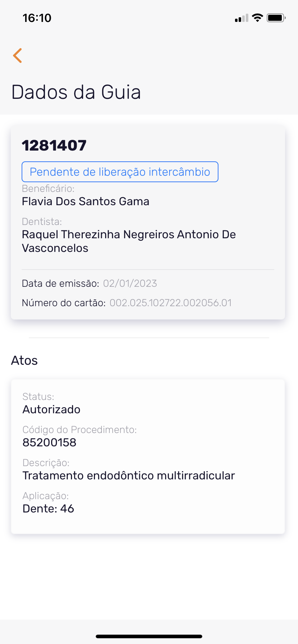The width and height of the screenshot is (298, 644).
Task: Tap the Número do cartão label
Action: [64, 303]
